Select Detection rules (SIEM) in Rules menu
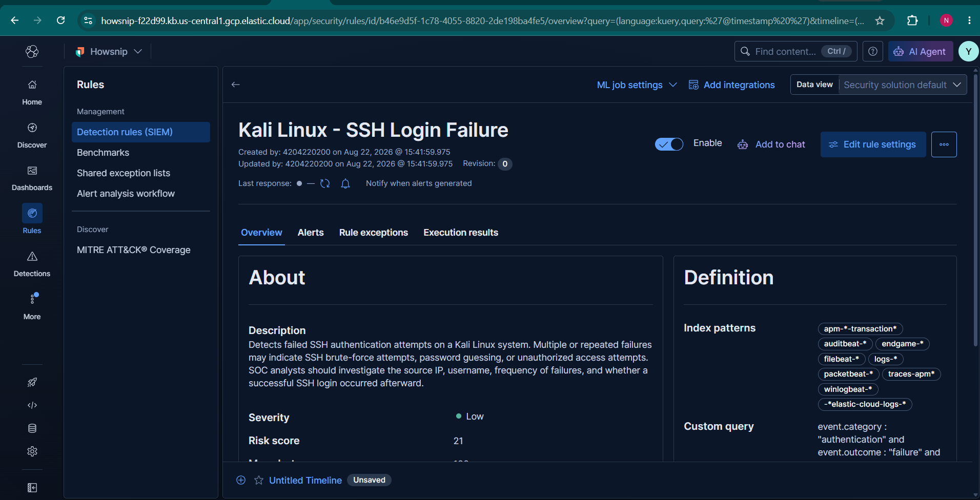The height and width of the screenshot is (500, 980). [x=141, y=132]
